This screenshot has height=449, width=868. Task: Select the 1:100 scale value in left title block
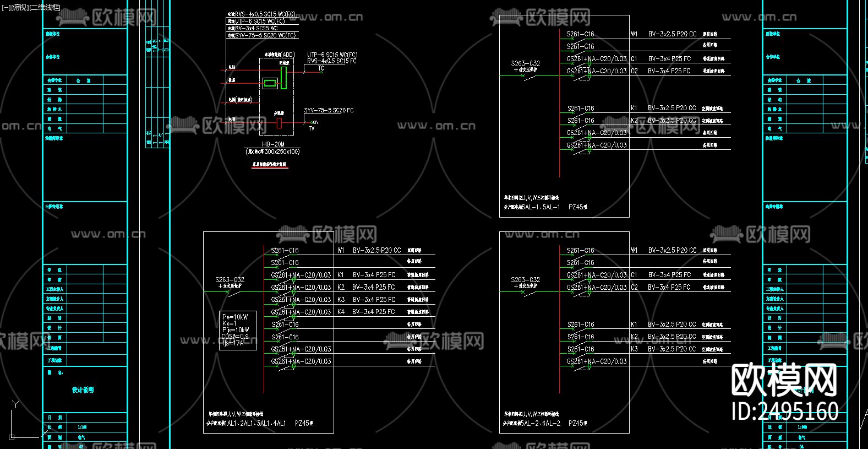tap(82, 427)
